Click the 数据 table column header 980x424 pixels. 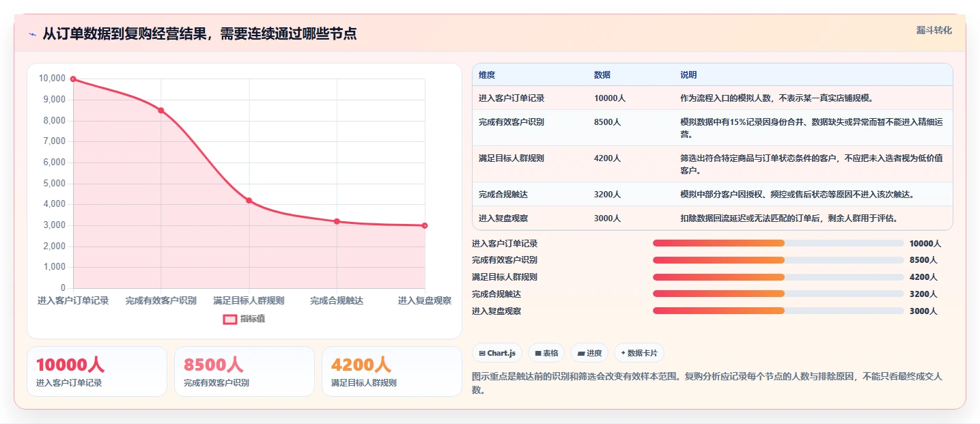click(x=602, y=74)
